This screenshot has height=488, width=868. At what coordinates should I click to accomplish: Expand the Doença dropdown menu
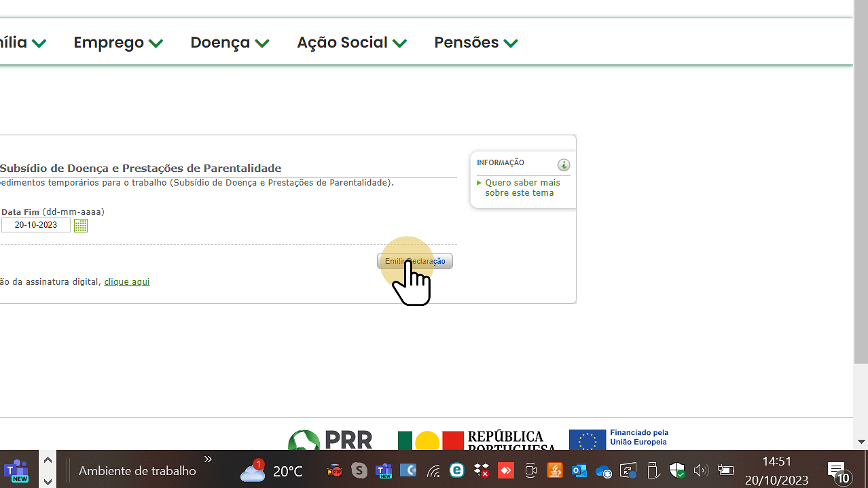tap(230, 42)
